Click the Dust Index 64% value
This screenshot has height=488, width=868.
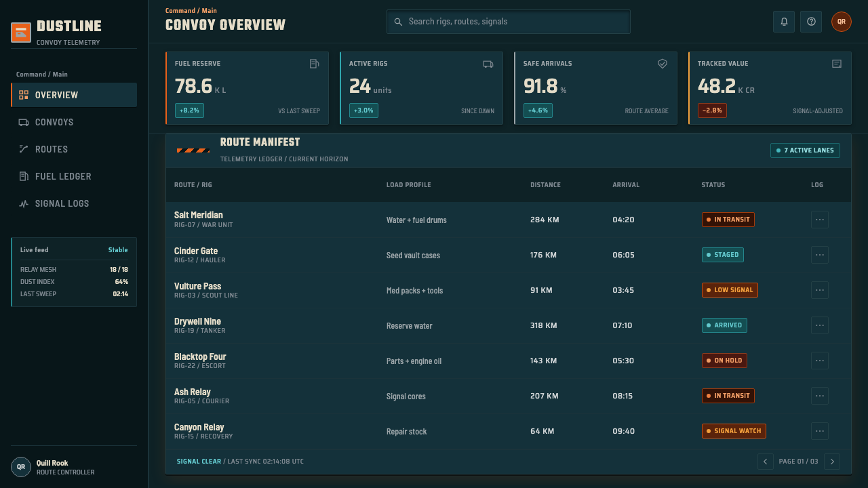121,282
